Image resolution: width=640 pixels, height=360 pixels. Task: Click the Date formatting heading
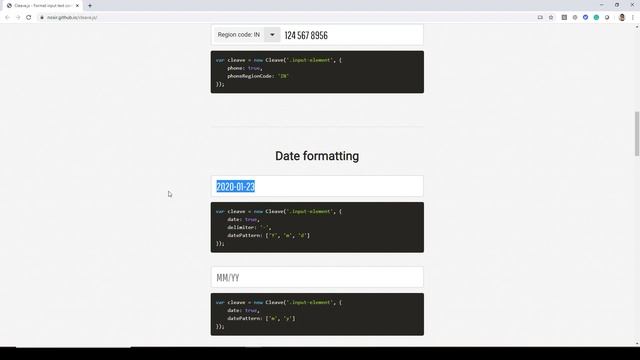tap(317, 156)
